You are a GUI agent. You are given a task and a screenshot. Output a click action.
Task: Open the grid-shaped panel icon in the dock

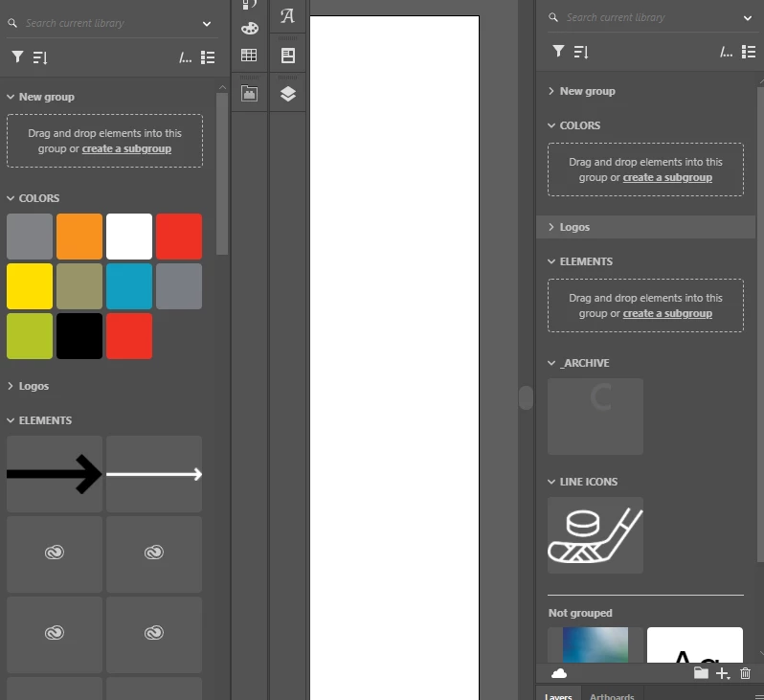pyautogui.click(x=249, y=56)
